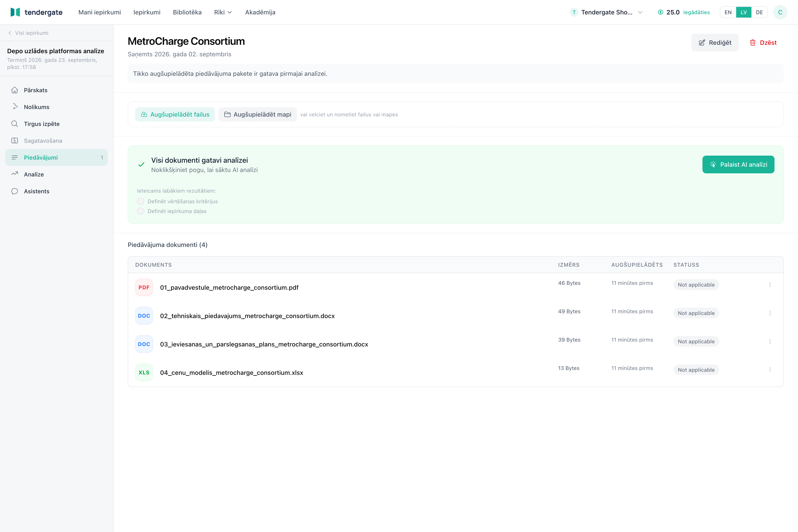This screenshot has width=798, height=532.
Task: Open Iepirkumi menu item
Action: pos(147,12)
